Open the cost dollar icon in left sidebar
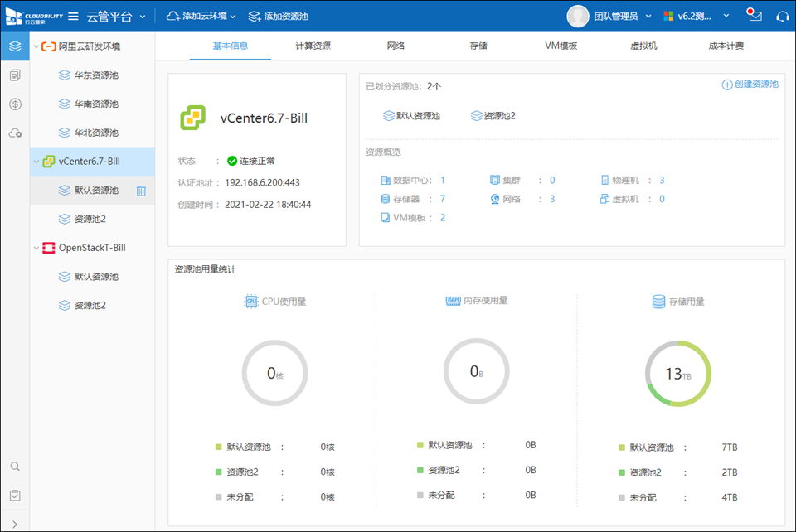 click(x=15, y=104)
